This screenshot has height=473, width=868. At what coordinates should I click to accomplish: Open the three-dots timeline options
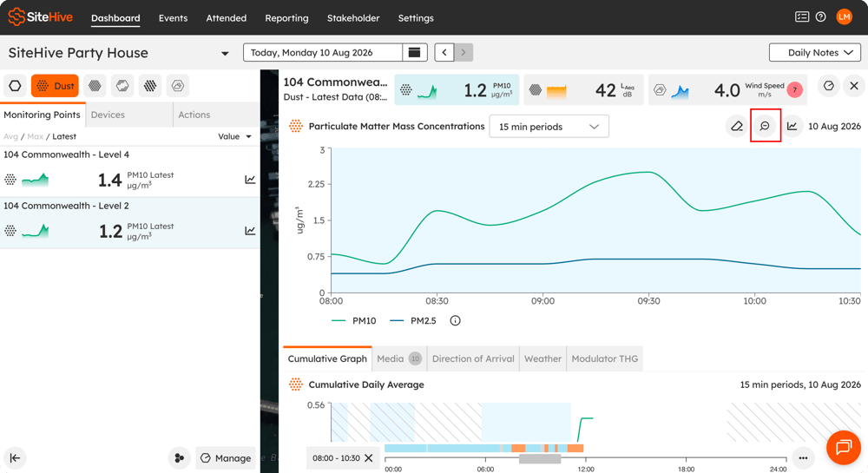pos(803,458)
